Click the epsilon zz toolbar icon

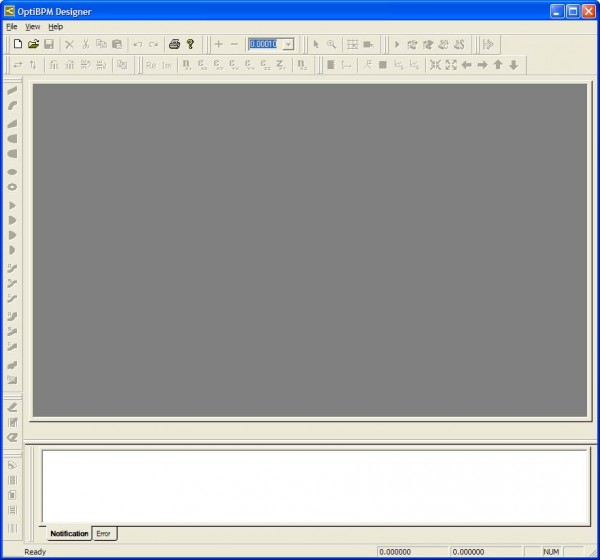point(265,65)
